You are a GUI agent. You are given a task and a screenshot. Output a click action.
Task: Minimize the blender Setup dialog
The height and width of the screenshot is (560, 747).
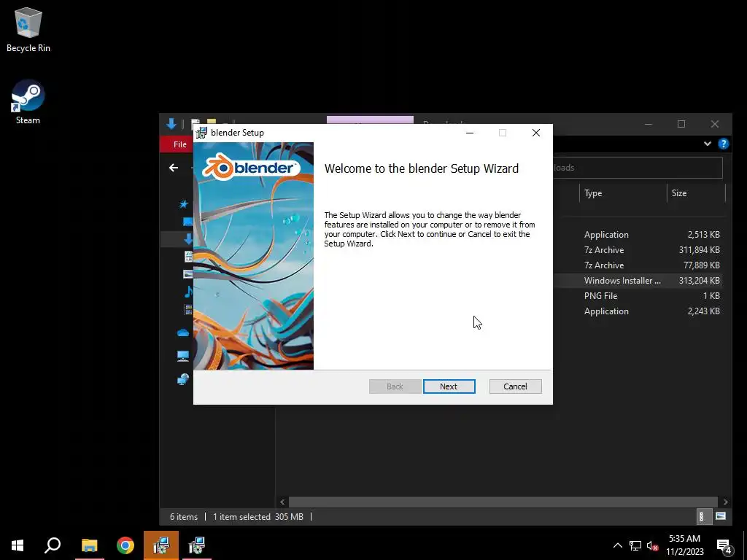tap(470, 133)
